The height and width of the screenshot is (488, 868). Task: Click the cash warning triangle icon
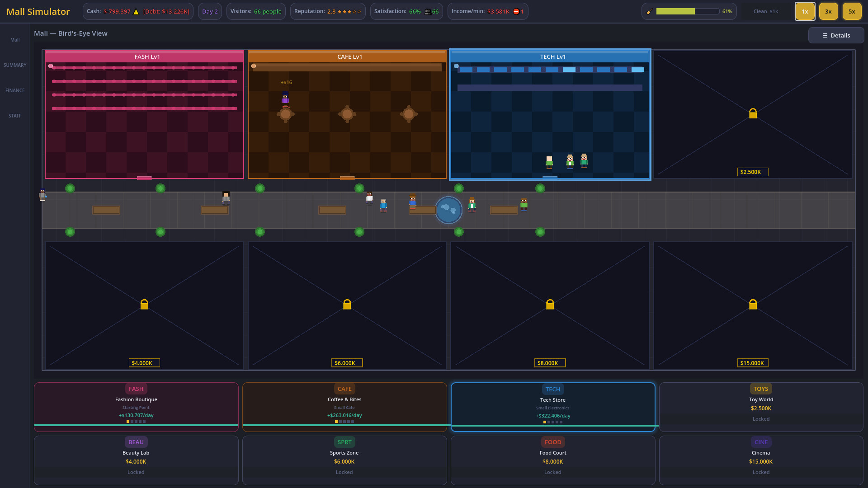pyautogui.click(x=136, y=12)
